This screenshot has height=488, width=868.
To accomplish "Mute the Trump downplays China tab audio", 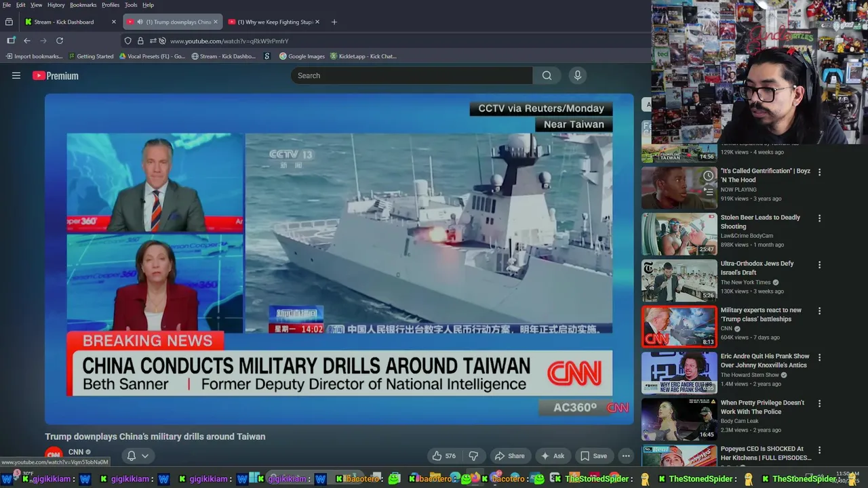I will (140, 22).
